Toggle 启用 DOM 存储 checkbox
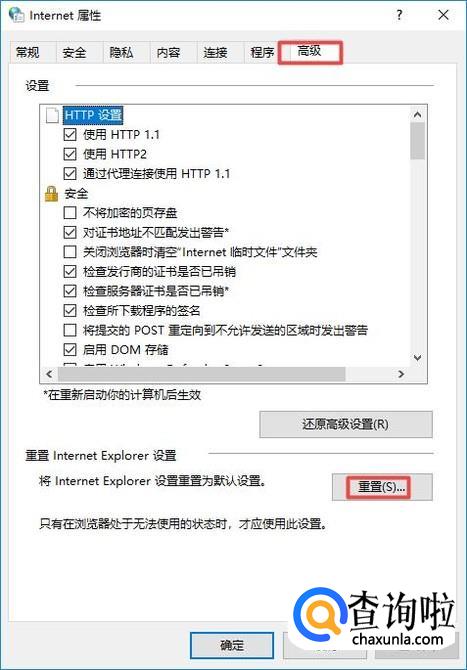 click(70, 350)
